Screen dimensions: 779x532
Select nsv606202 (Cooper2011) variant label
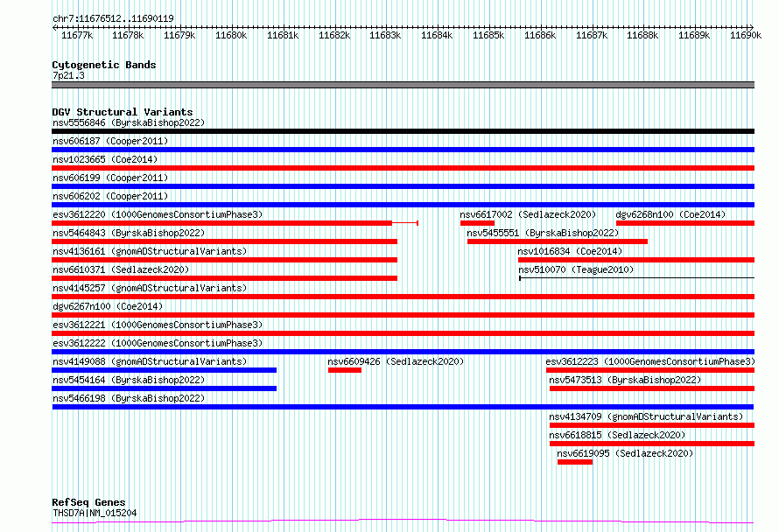[x=110, y=196]
